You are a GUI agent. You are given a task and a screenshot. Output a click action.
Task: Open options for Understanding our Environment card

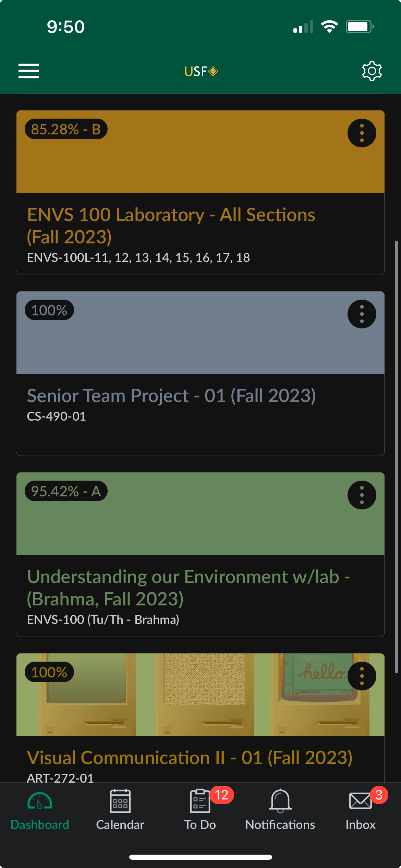click(362, 495)
